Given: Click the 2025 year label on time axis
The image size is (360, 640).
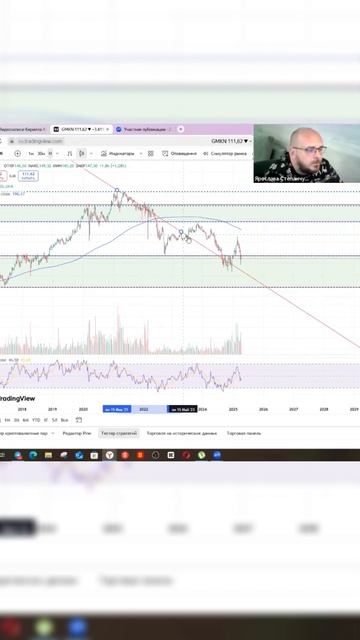Looking at the screenshot, I should coord(233,409).
